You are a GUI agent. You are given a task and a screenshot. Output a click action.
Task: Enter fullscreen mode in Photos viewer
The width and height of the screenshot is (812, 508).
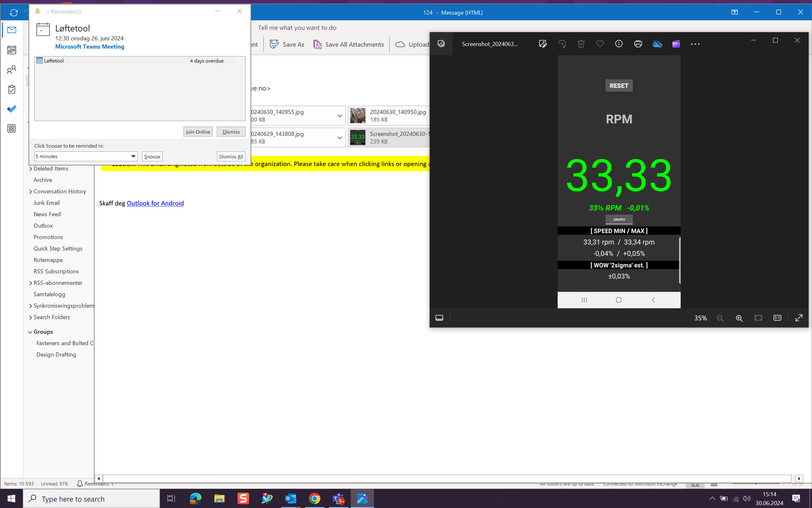[x=799, y=318]
